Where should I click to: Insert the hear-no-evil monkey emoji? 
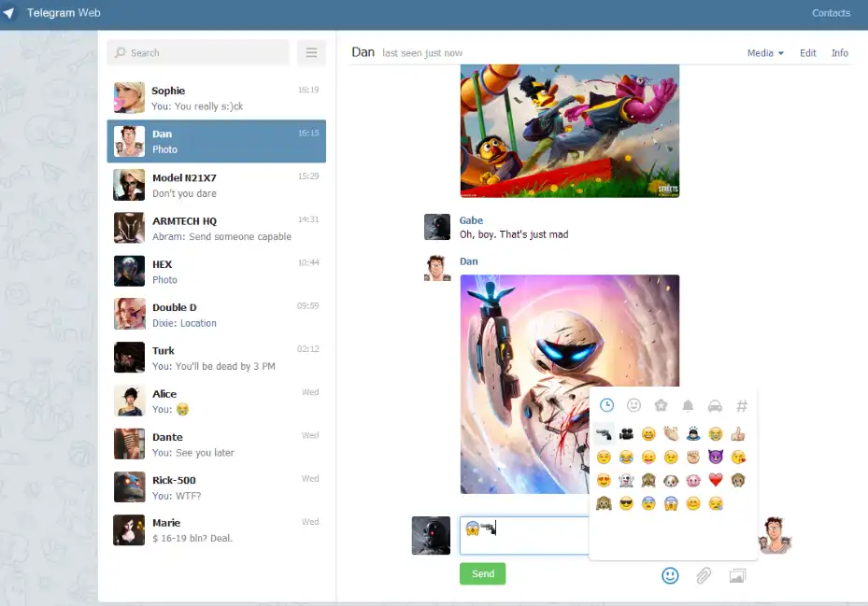[604, 503]
